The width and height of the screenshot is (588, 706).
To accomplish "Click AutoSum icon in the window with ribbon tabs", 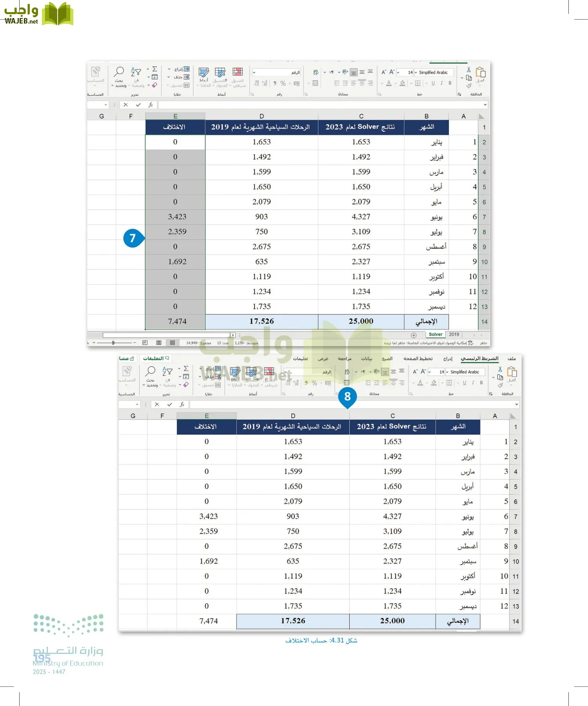I will click(x=186, y=369).
